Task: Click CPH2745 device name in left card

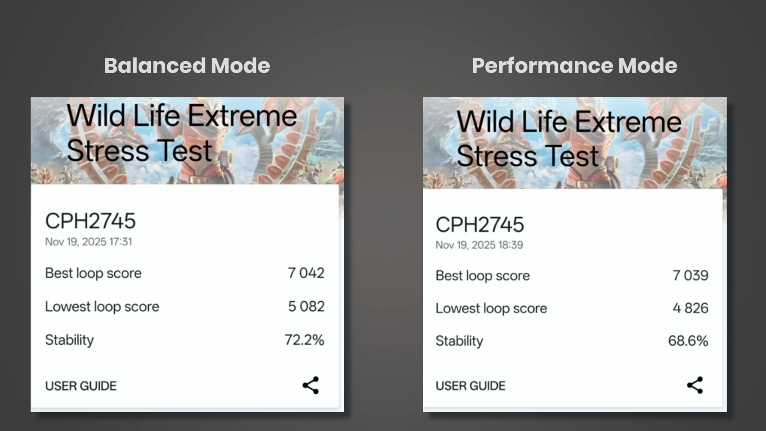Action: tap(90, 221)
